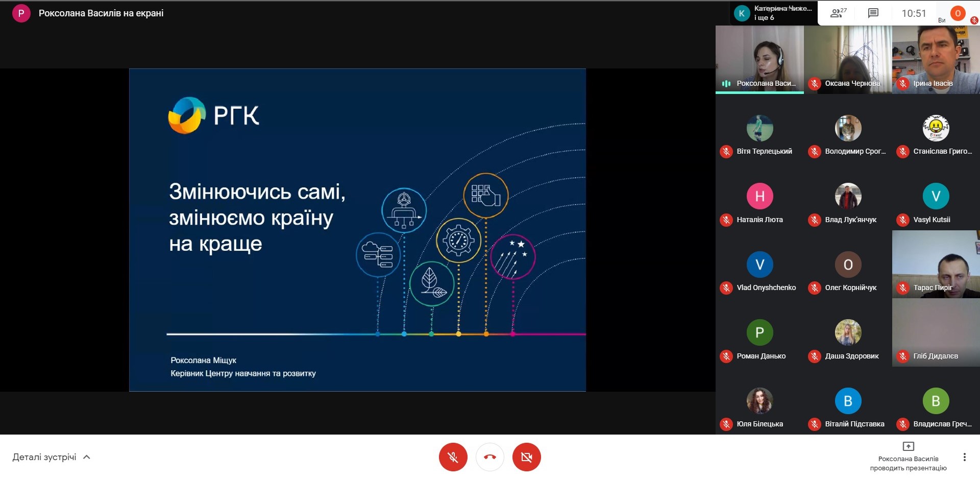
Task: Click the Роксолана Василів проводить презентацію label
Action: coord(908,463)
